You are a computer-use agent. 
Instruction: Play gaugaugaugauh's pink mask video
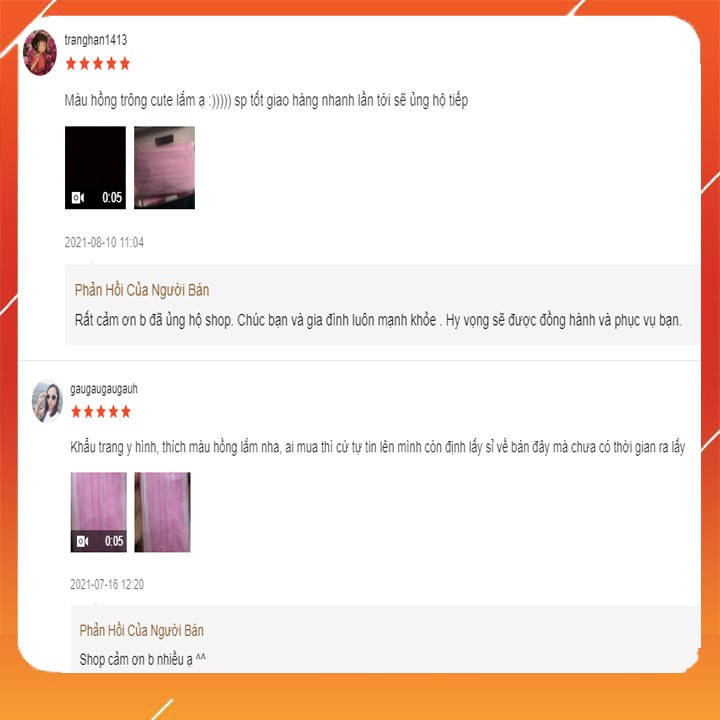tap(99, 512)
